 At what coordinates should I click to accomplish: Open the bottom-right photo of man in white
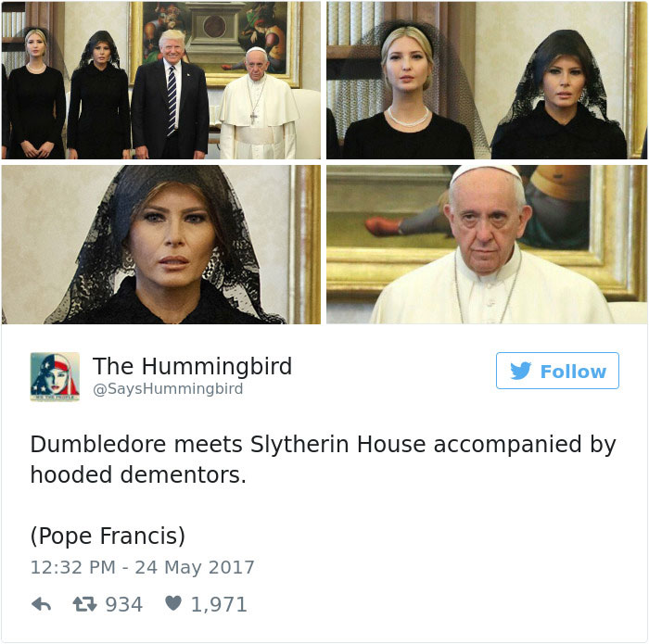point(487,245)
